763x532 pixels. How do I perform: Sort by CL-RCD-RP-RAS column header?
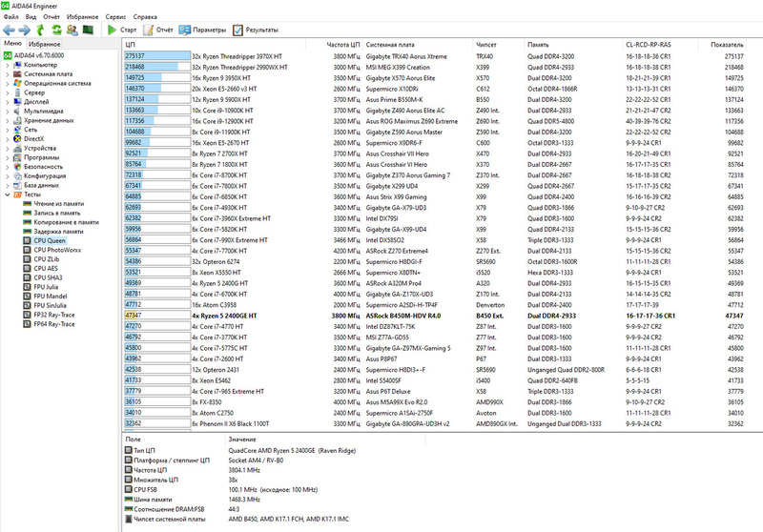click(x=660, y=44)
